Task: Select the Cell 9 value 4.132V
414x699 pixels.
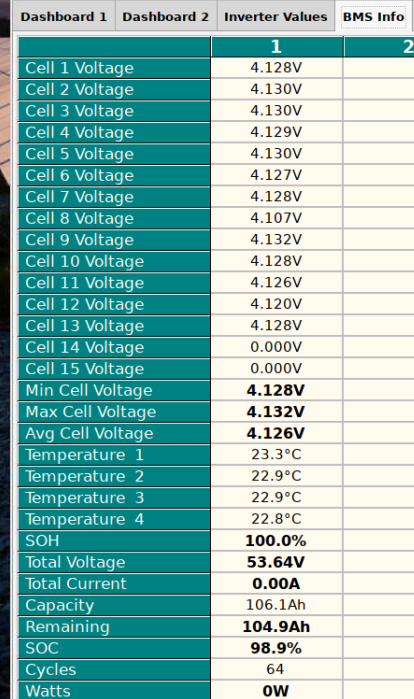Action: click(x=276, y=239)
